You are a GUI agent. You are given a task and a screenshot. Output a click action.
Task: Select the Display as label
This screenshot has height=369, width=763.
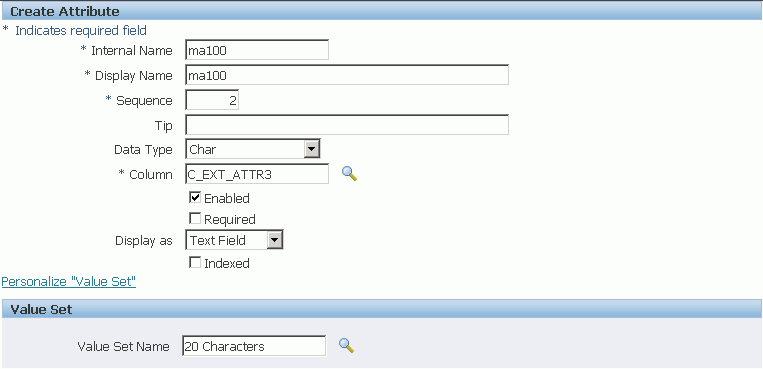144,240
